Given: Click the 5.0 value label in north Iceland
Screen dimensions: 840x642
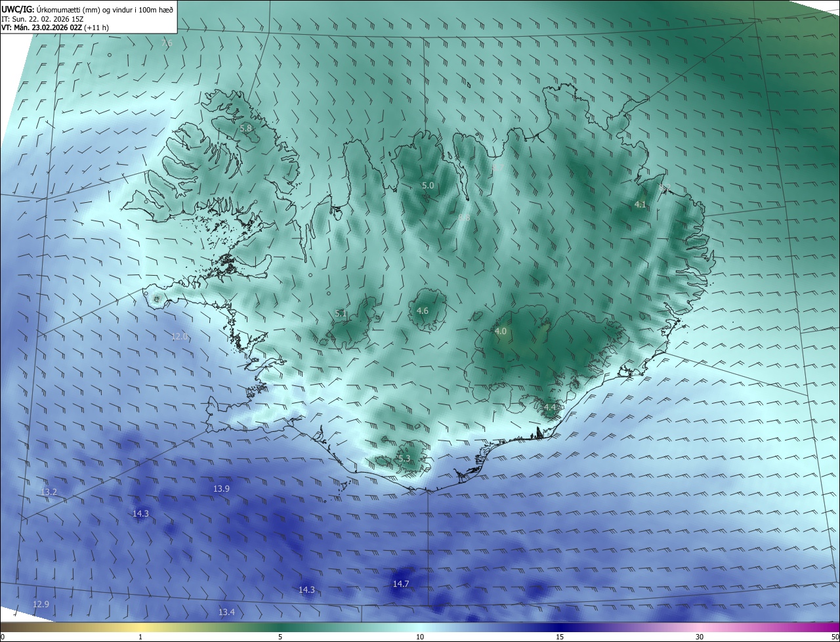Looking at the screenshot, I should tap(428, 186).
